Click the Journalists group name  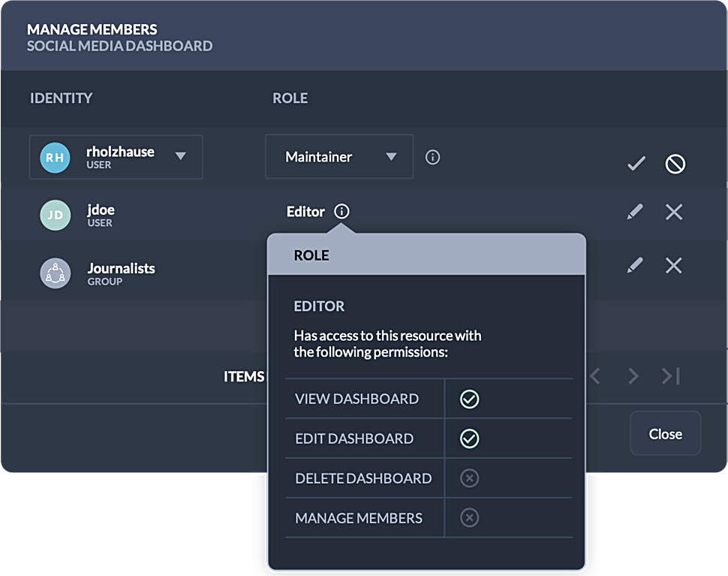(121, 268)
